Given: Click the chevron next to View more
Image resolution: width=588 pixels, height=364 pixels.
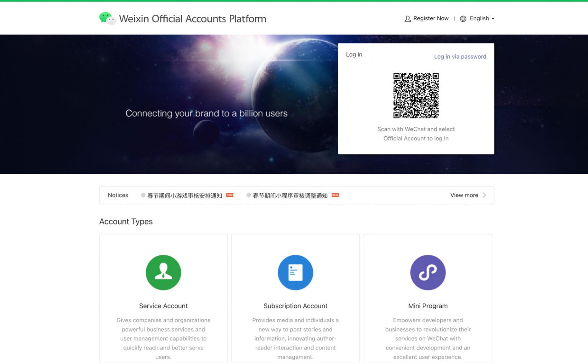Looking at the screenshot, I should click(485, 195).
